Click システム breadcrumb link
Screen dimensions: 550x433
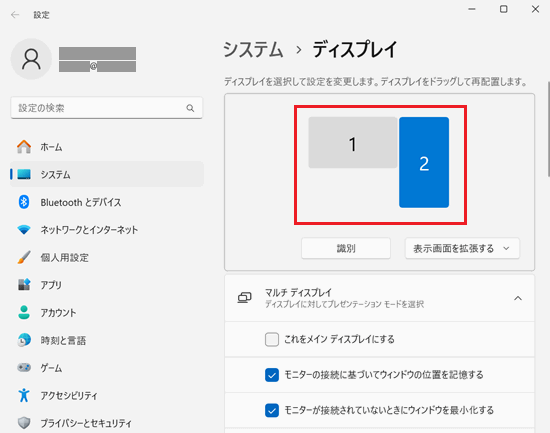click(x=253, y=49)
